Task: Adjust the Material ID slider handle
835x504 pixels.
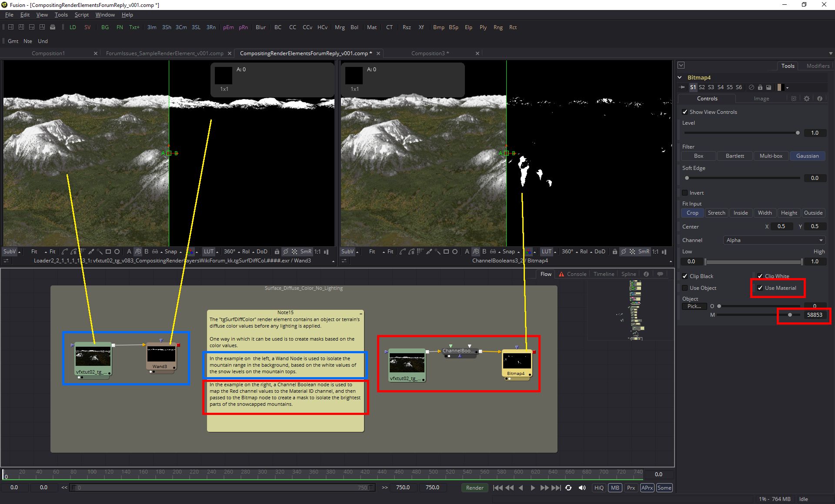Action: (x=790, y=315)
